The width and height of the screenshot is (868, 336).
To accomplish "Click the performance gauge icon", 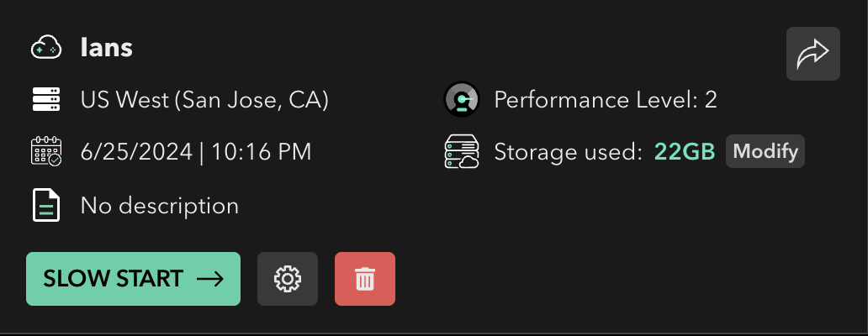I will point(461,99).
